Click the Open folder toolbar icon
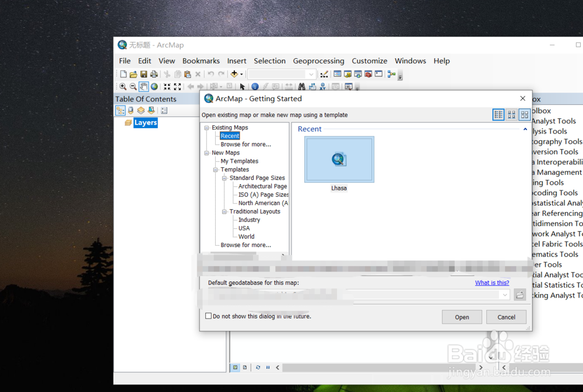The image size is (583, 392). click(134, 75)
